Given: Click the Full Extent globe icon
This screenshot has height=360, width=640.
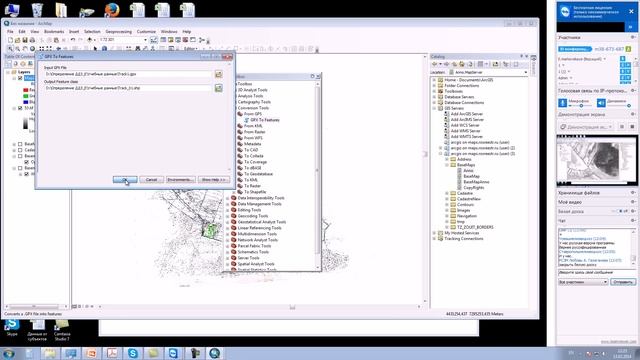Looking at the screenshot, I should (32, 49).
